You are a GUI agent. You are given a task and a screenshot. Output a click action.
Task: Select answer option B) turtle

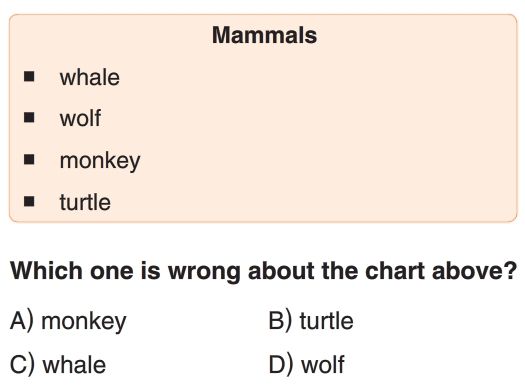tap(311, 321)
